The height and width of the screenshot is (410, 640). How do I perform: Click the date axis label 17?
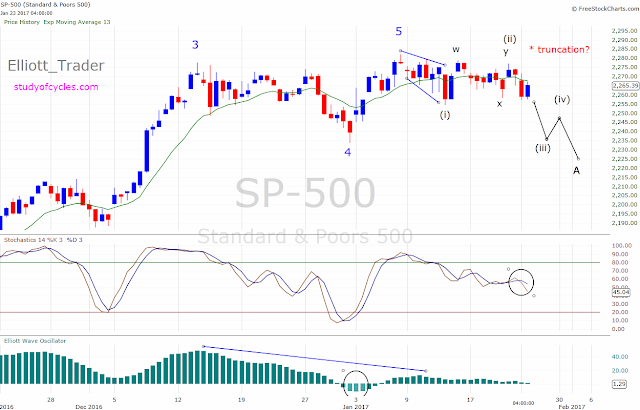pos(470,400)
